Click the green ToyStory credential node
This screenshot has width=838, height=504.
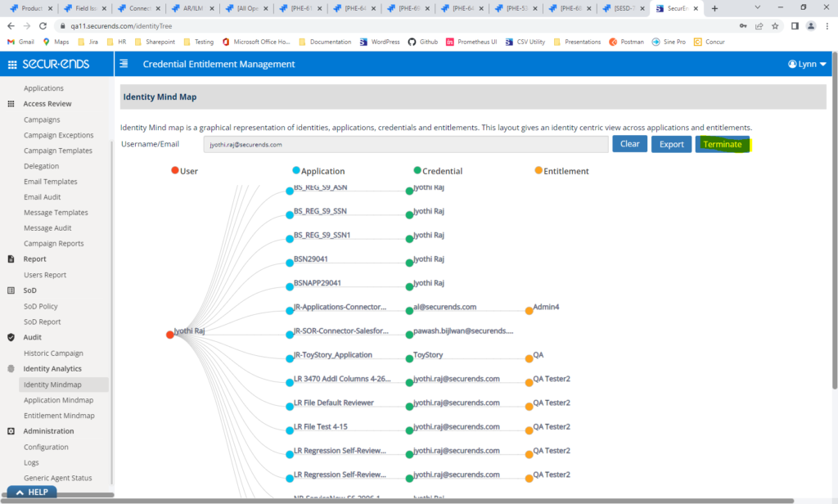pos(409,358)
